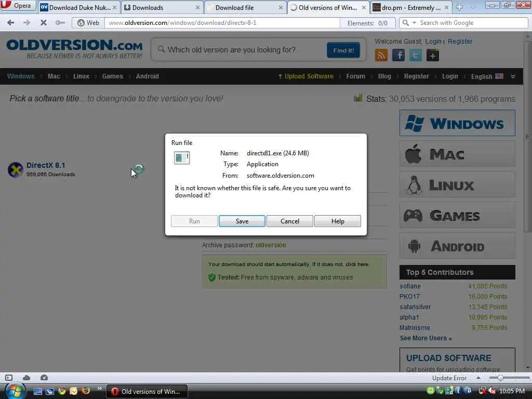Click the Find It! button
The image size is (532, 399).
coord(343,50)
